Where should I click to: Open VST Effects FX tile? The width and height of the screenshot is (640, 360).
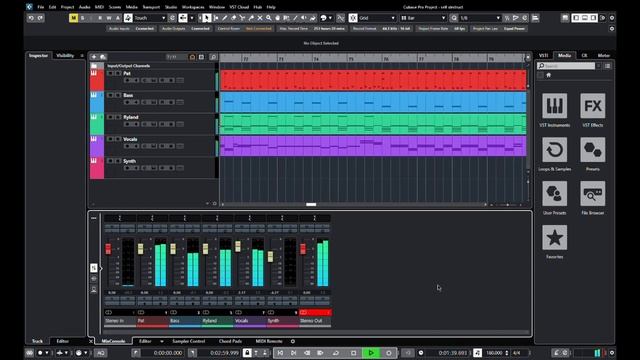(x=593, y=106)
